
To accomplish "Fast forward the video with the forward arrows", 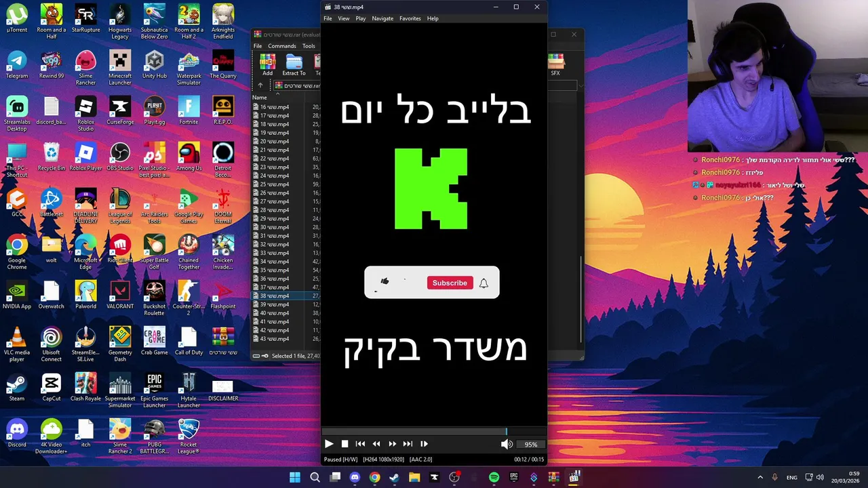I will [392, 444].
